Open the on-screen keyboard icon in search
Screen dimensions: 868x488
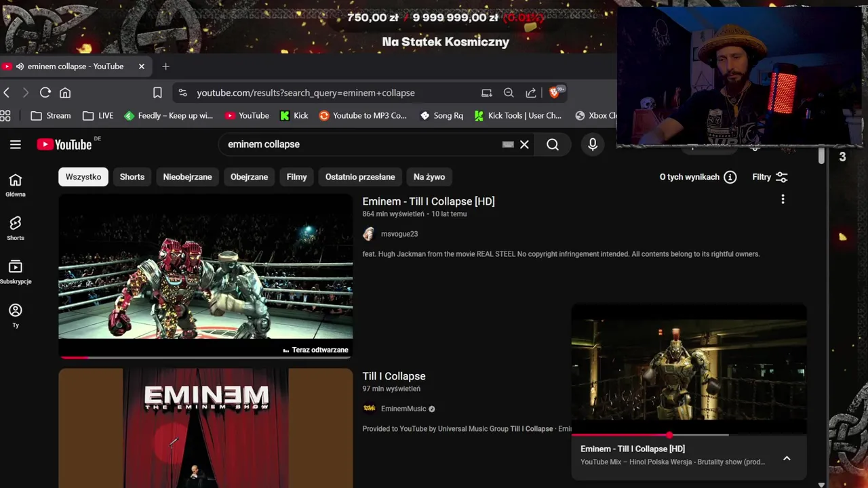(508, 144)
